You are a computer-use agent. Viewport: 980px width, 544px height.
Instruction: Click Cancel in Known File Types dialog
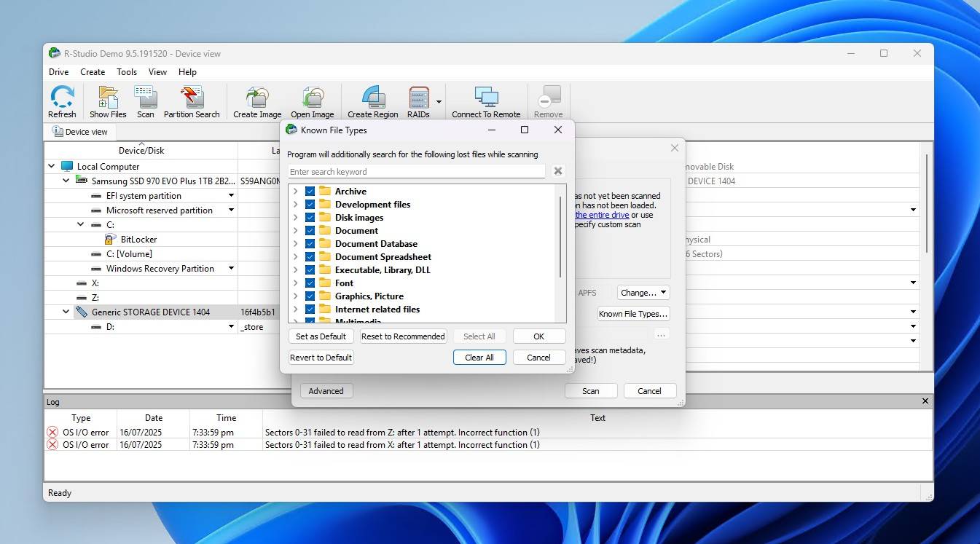[x=539, y=357]
